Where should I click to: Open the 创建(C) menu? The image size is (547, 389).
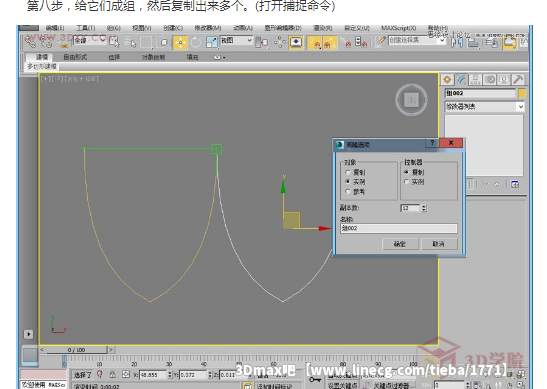click(173, 28)
